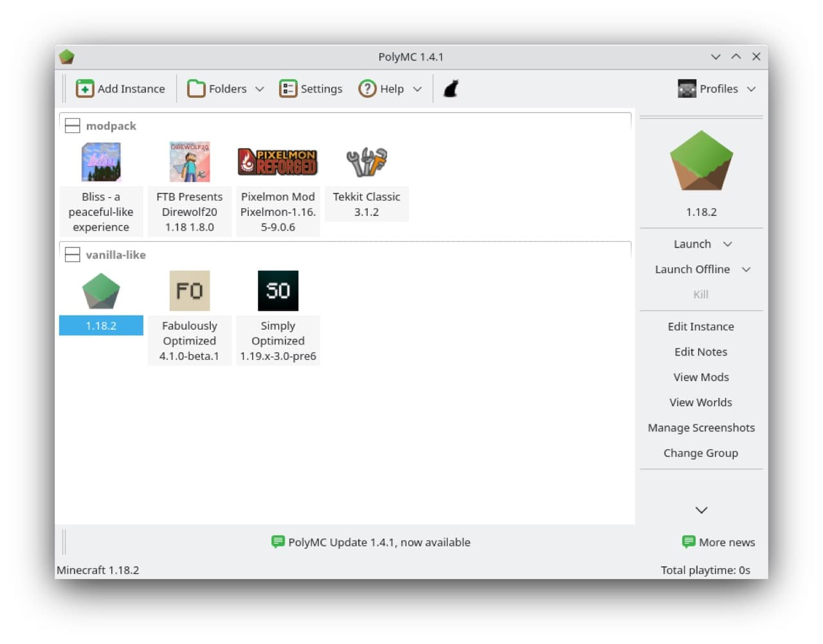Viewport: 823px width, 644px height.
Task: Collapse the vanilla-like group
Action: 73,255
